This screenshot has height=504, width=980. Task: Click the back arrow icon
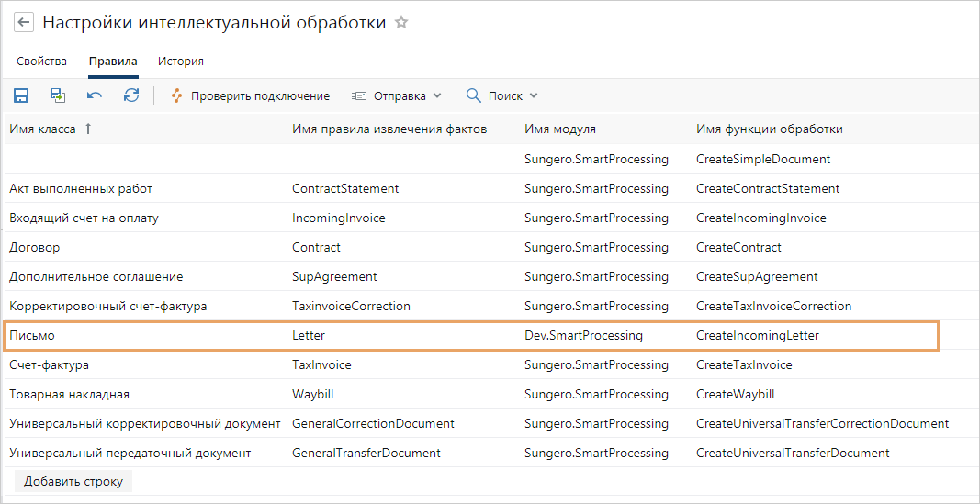[x=24, y=23]
